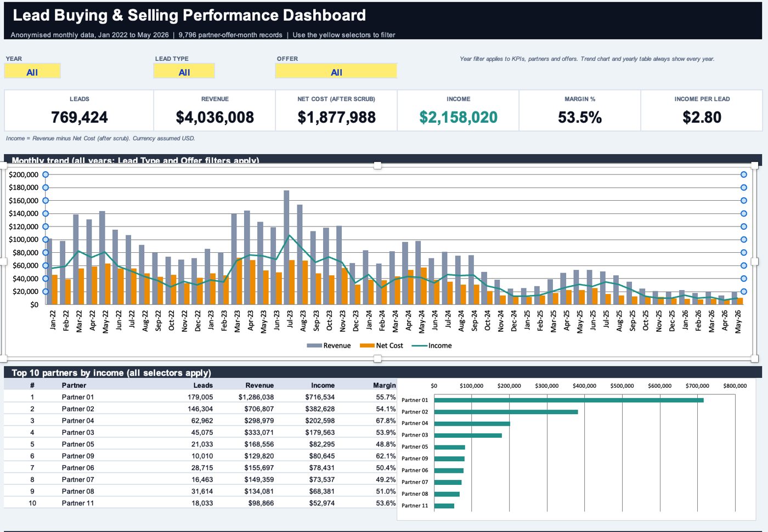The height and width of the screenshot is (532, 768).
Task: Click the Jul-23 label on the chart axis
Action: coord(290,320)
